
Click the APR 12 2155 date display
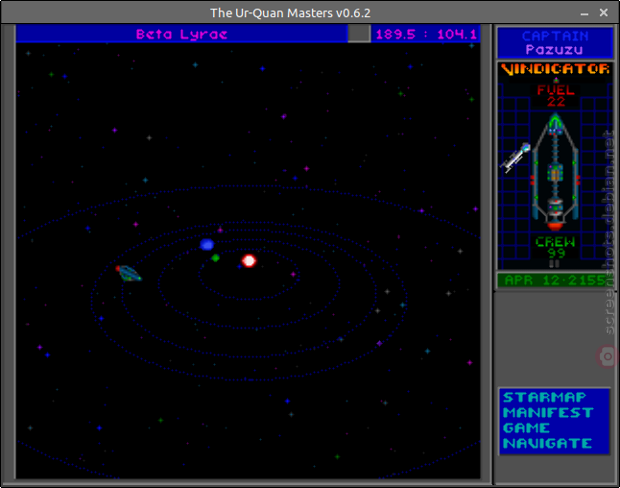point(555,280)
